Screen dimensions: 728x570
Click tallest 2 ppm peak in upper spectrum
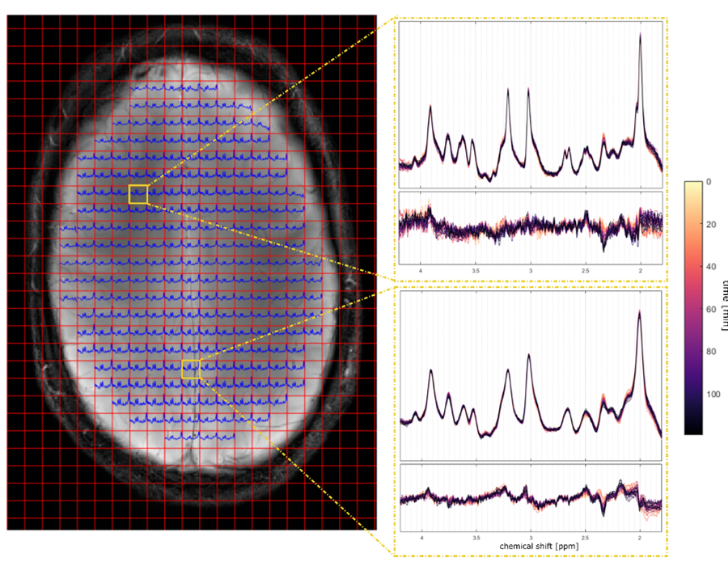(x=640, y=37)
